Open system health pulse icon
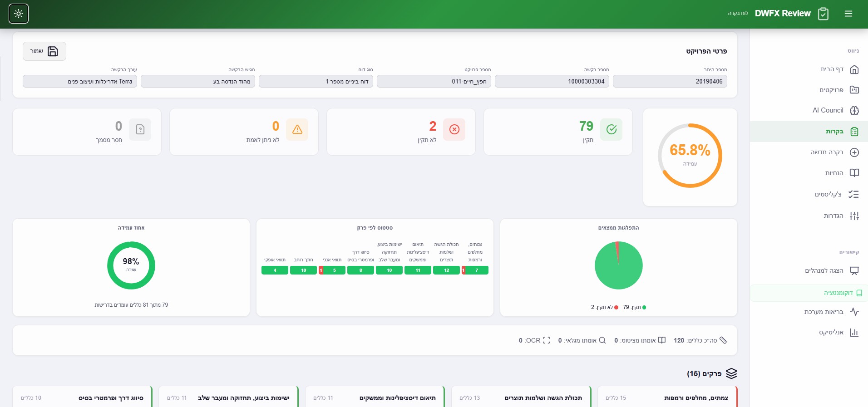This screenshot has height=407, width=868. (x=854, y=312)
